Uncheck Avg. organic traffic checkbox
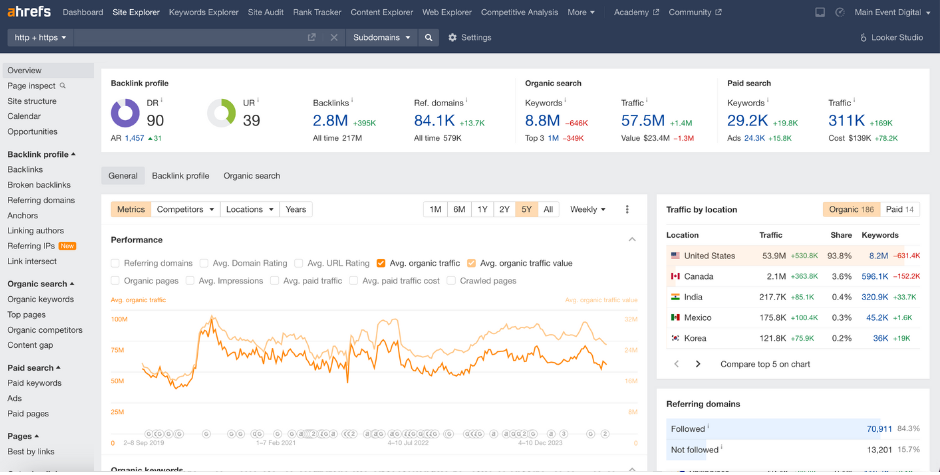The image size is (940, 475). tap(381, 263)
